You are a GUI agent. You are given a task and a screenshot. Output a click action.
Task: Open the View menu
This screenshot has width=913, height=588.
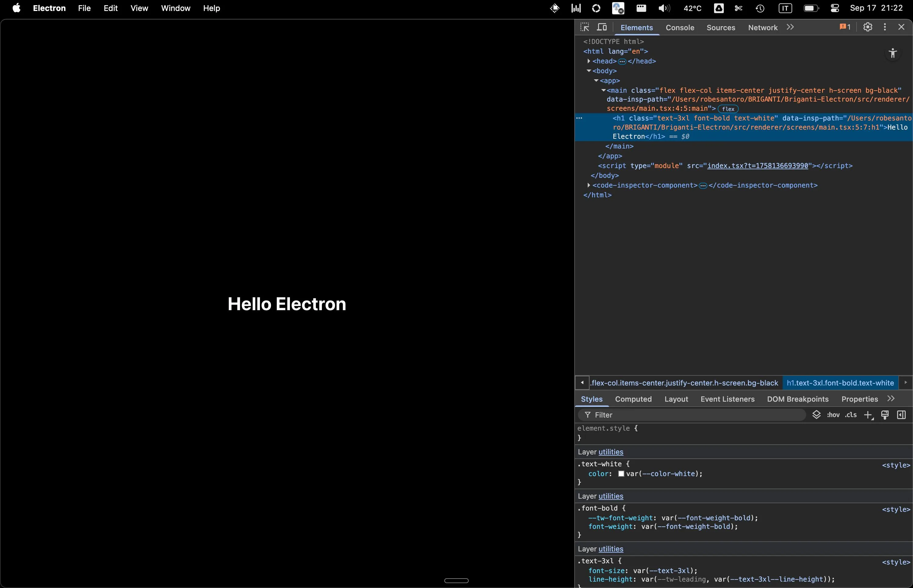click(139, 8)
